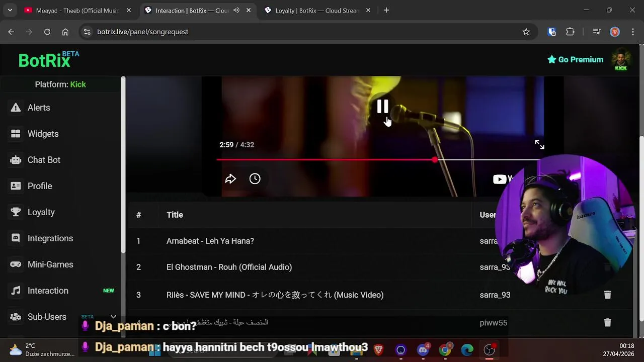Click the Title column header
The image size is (644, 362).
pyautogui.click(x=175, y=215)
